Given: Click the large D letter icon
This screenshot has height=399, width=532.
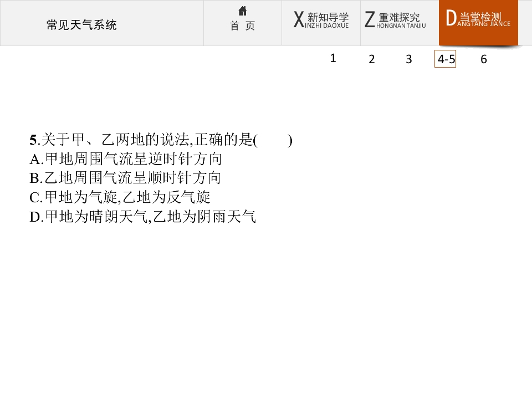Looking at the screenshot, I should coord(451,18).
